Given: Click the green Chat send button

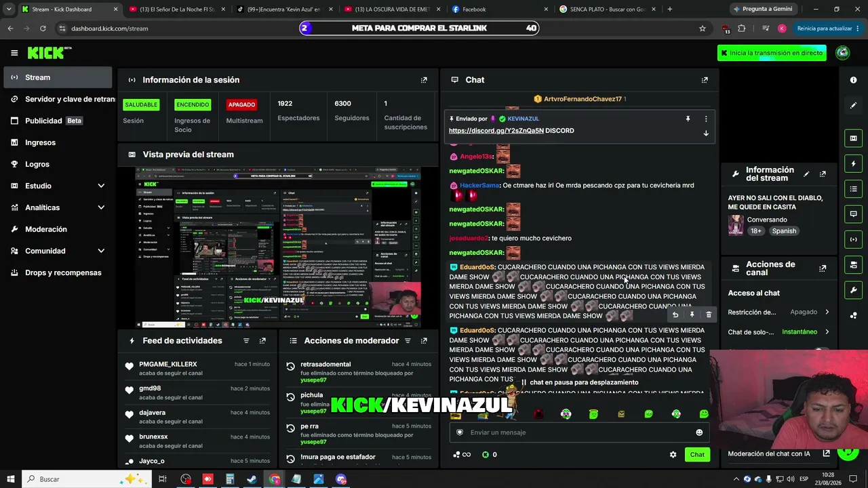Looking at the screenshot, I should [697, 455].
